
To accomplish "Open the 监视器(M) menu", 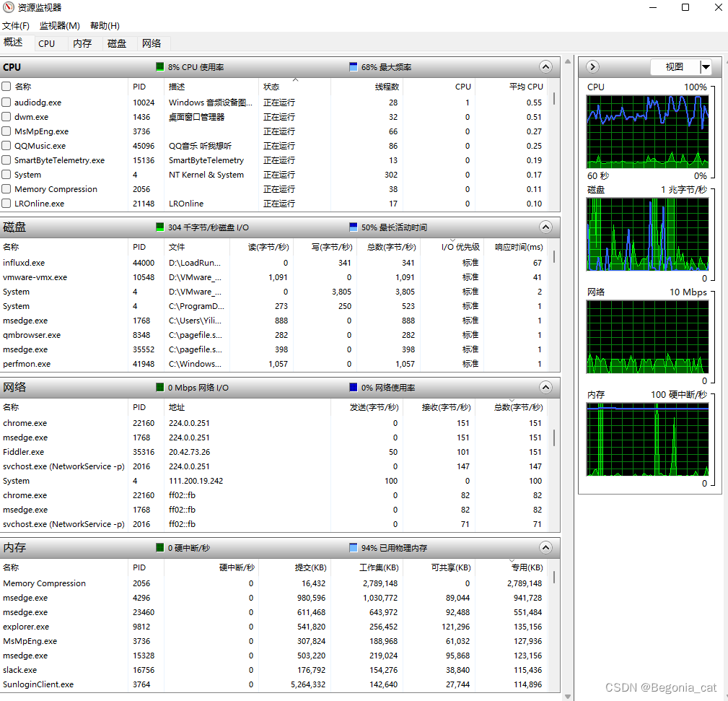I will click(x=58, y=25).
